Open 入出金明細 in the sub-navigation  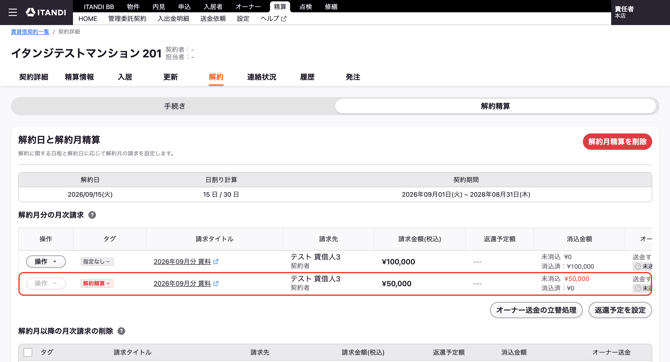click(x=173, y=19)
